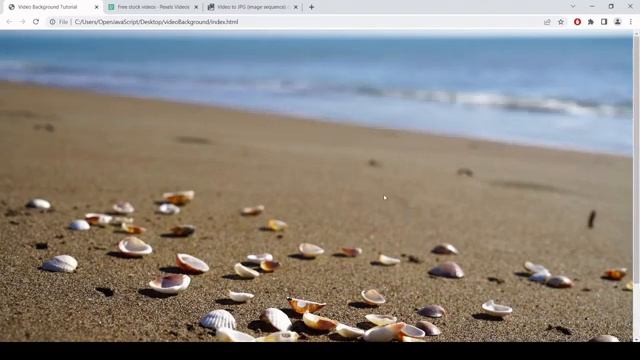The image size is (640, 360).
Task: Share this page from the address bar
Action: pos(547,22)
